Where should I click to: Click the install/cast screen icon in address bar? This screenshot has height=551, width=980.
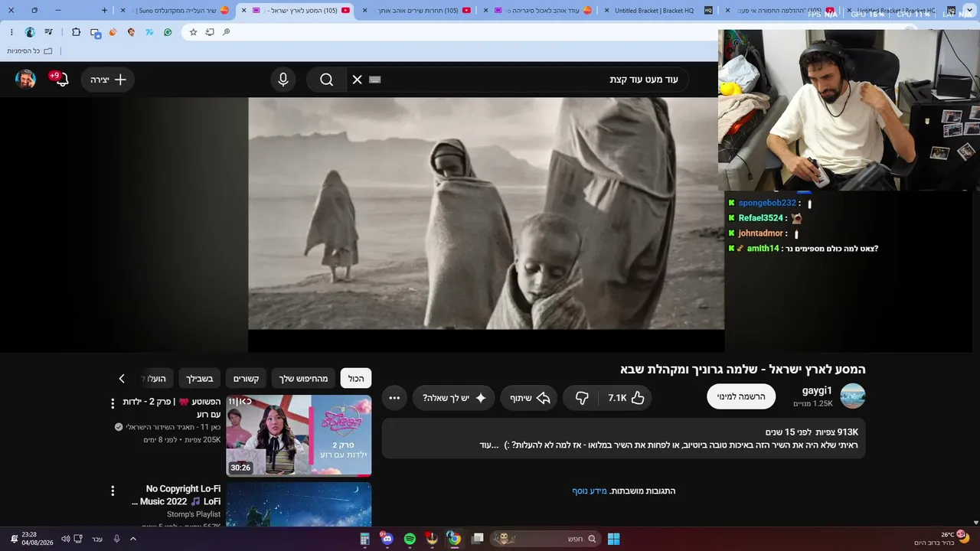(x=210, y=32)
